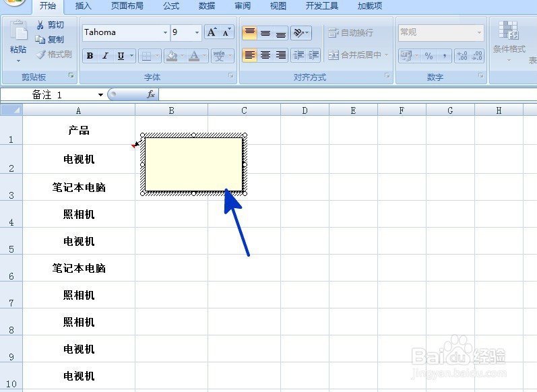
Task: Click Merge and Center (合并后居中) button
Action: coord(354,55)
